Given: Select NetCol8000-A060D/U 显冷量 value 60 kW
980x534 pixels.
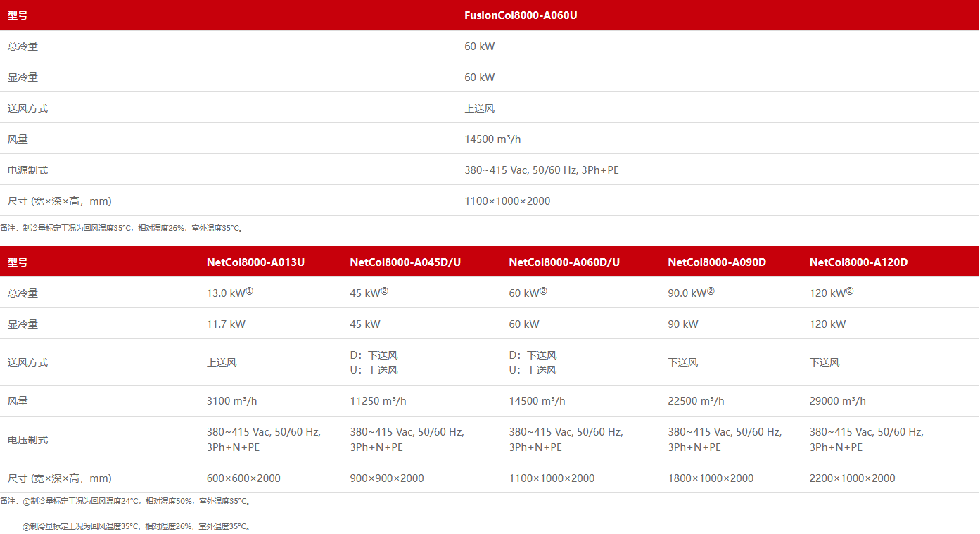Looking at the screenshot, I should (x=524, y=324).
